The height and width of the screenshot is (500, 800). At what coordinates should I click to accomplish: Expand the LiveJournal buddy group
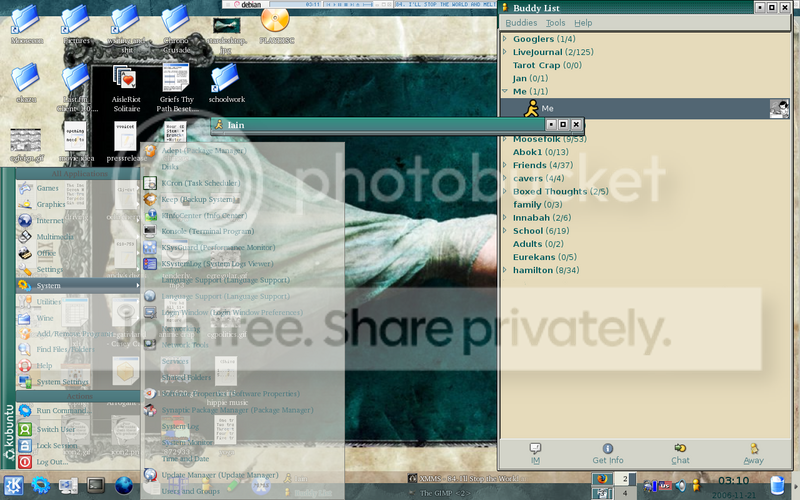click(x=505, y=52)
